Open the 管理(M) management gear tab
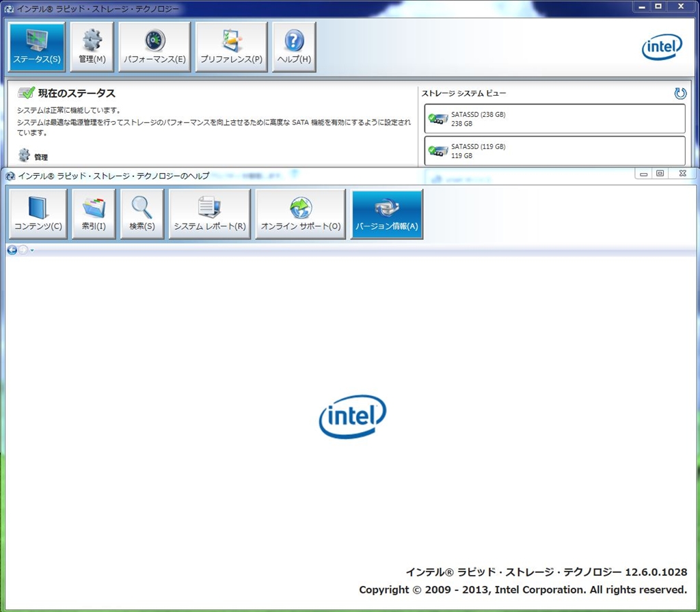 (x=92, y=46)
